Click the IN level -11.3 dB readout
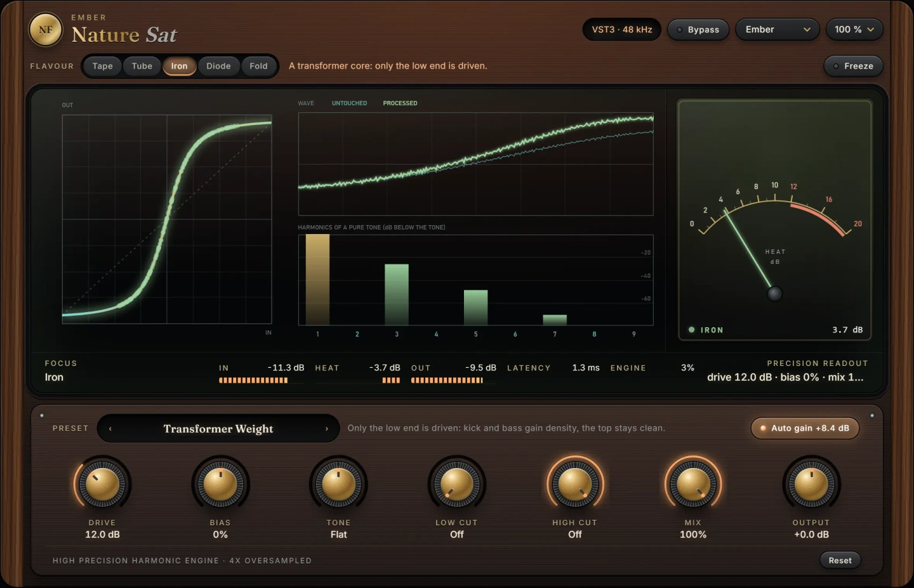The width and height of the screenshot is (914, 588). [x=286, y=368]
